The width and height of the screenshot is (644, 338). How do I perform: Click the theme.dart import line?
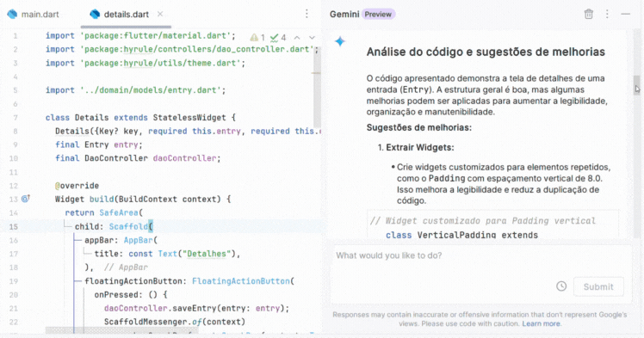pos(145,63)
